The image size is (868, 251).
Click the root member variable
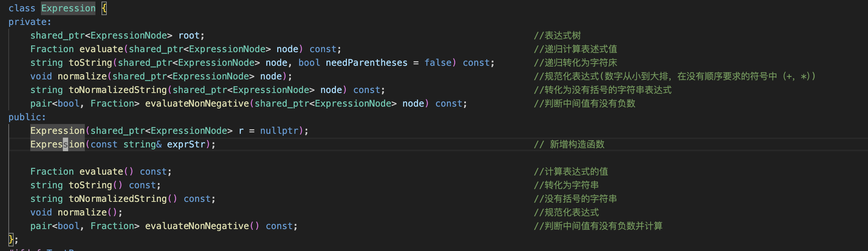pos(189,36)
